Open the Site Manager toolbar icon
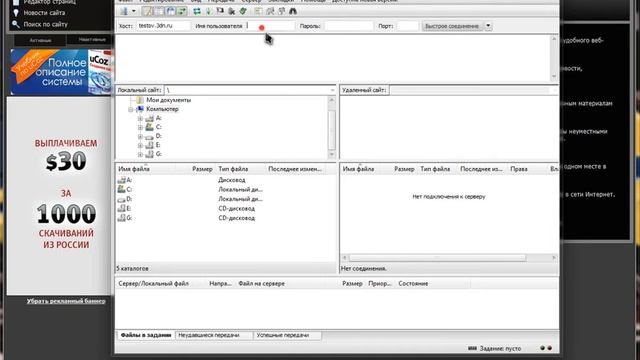The width and height of the screenshot is (640, 360). [124, 11]
